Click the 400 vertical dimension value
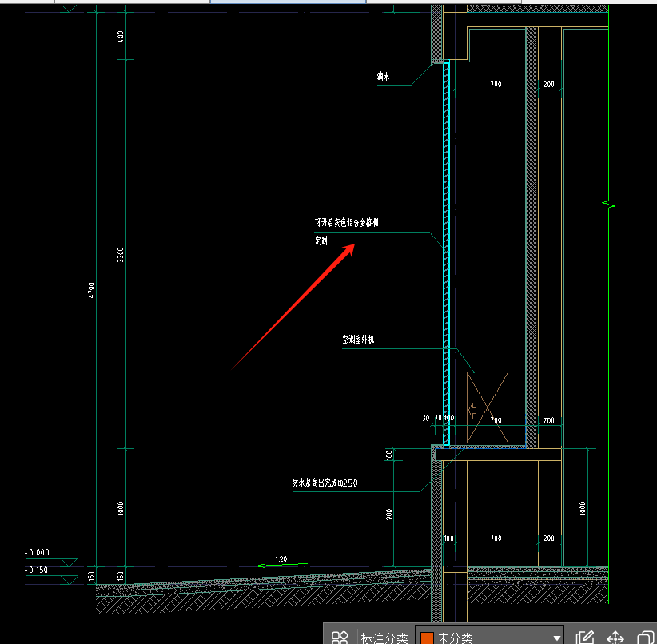 point(120,37)
